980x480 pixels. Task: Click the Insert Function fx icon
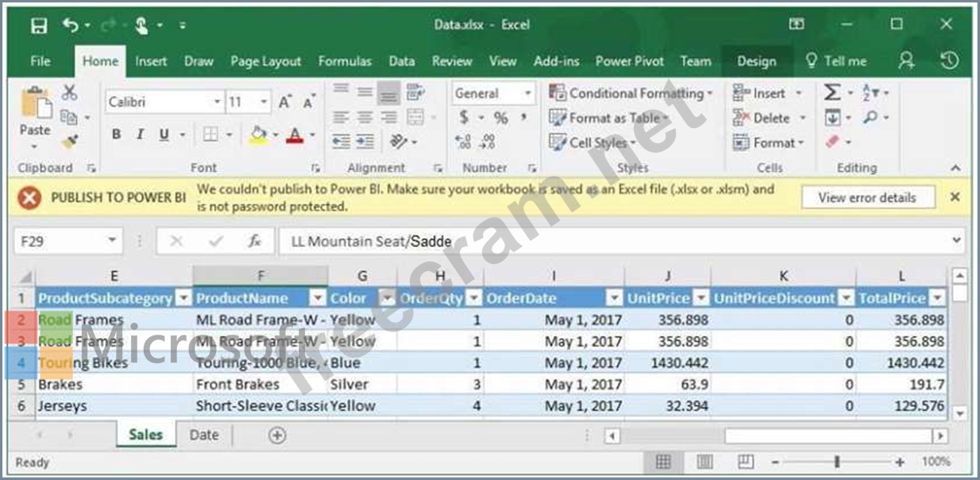pos(254,241)
